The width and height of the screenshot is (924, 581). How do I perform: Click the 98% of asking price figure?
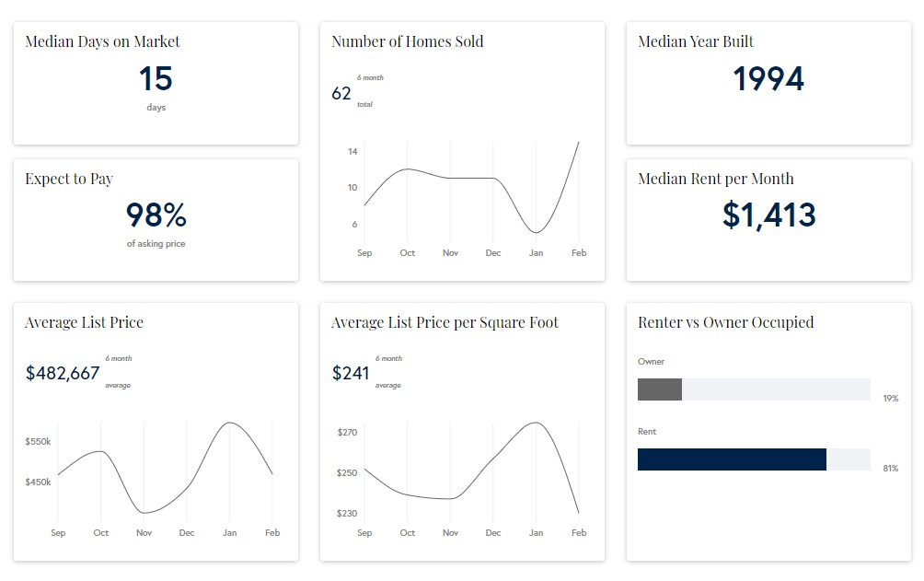pos(156,215)
